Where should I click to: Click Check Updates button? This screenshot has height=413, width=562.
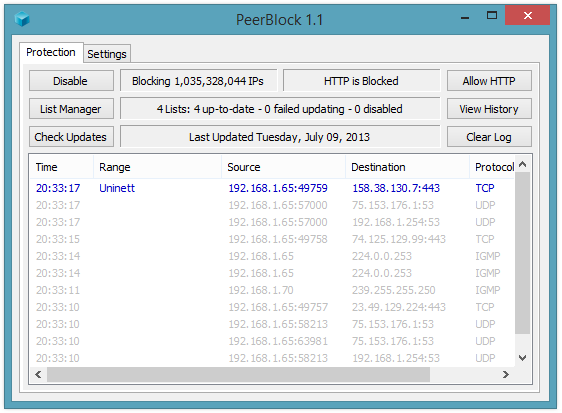click(x=71, y=137)
